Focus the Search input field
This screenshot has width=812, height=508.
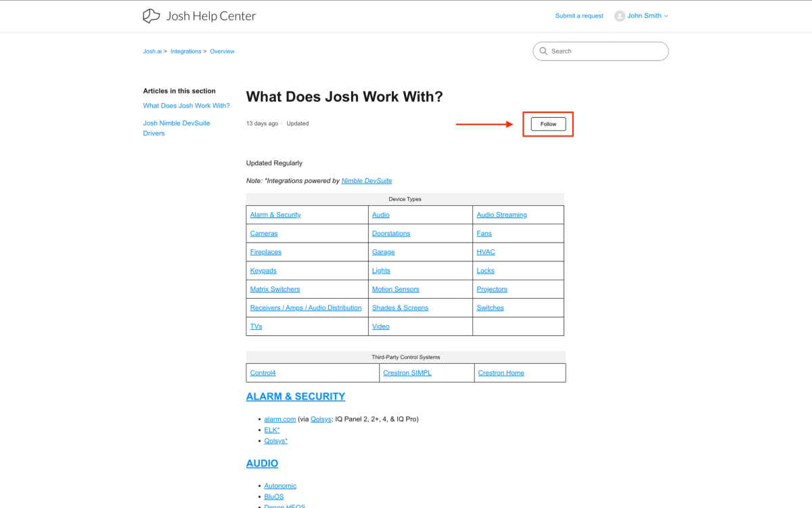(601, 51)
